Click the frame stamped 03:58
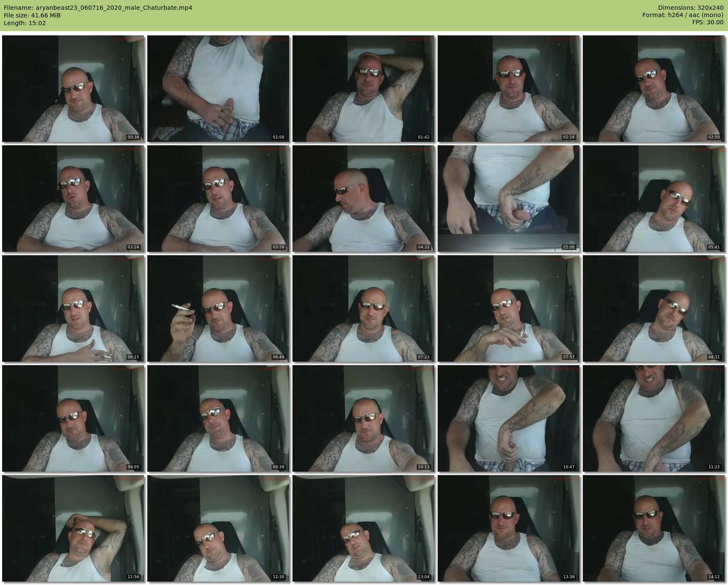The image size is (728, 585). point(218,199)
